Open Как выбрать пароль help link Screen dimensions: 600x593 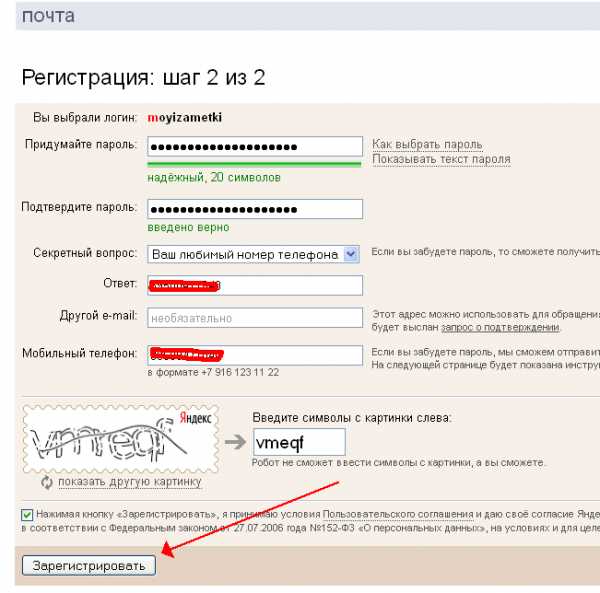(427, 144)
